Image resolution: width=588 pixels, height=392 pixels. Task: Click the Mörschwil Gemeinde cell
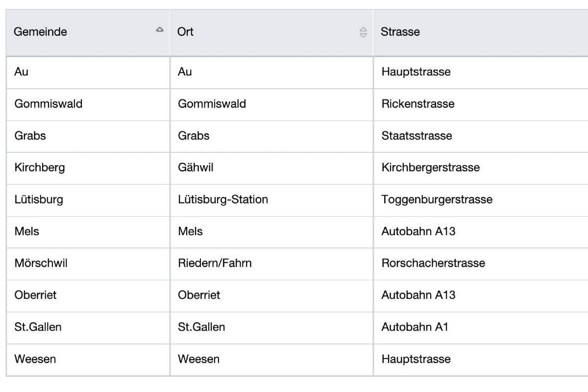point(41,263)
